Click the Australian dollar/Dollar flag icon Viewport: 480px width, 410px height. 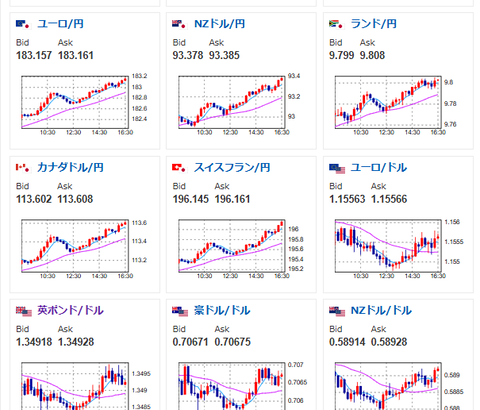point(180,311)
